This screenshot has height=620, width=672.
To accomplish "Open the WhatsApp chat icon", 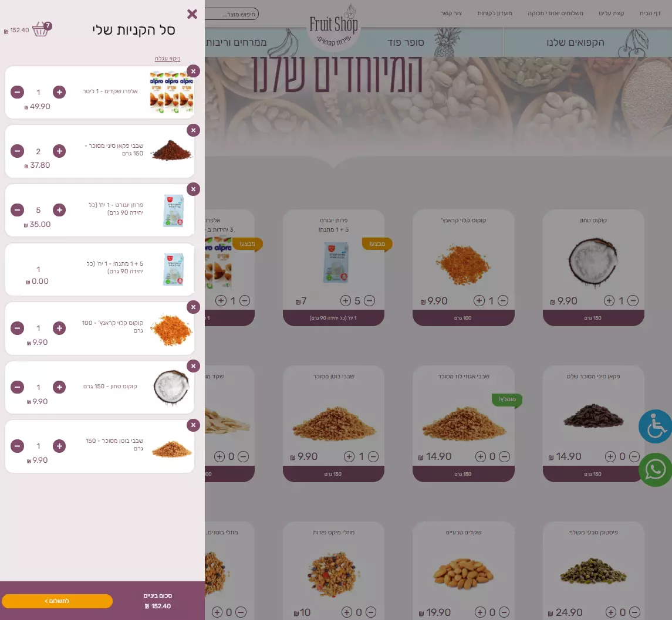I will tap(656, 470).
